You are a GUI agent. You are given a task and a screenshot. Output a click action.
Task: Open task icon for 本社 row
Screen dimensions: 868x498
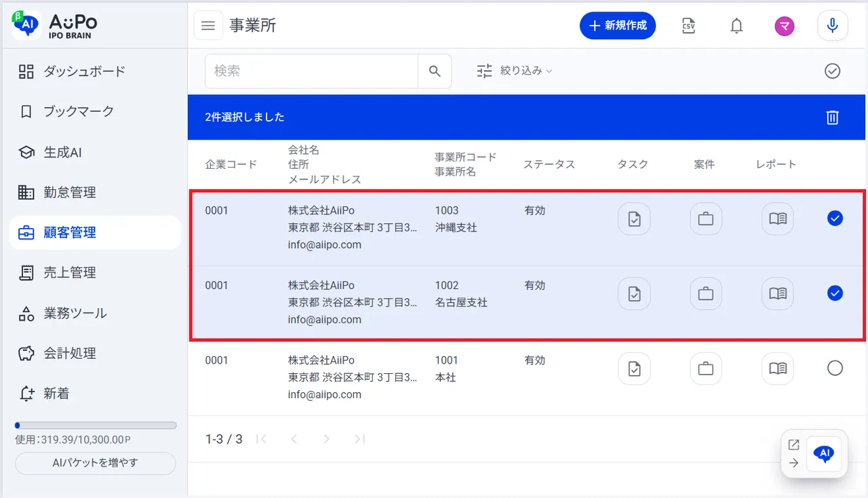(634, 368)
